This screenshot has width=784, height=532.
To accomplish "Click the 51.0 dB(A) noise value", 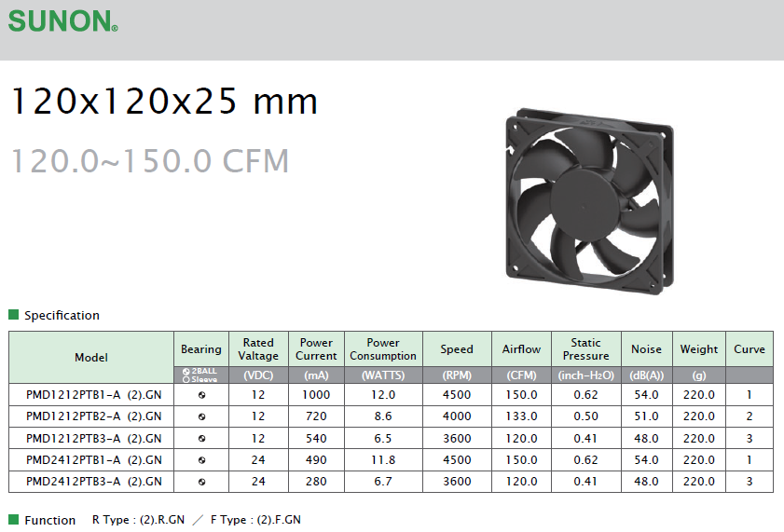I will [647, 416].
